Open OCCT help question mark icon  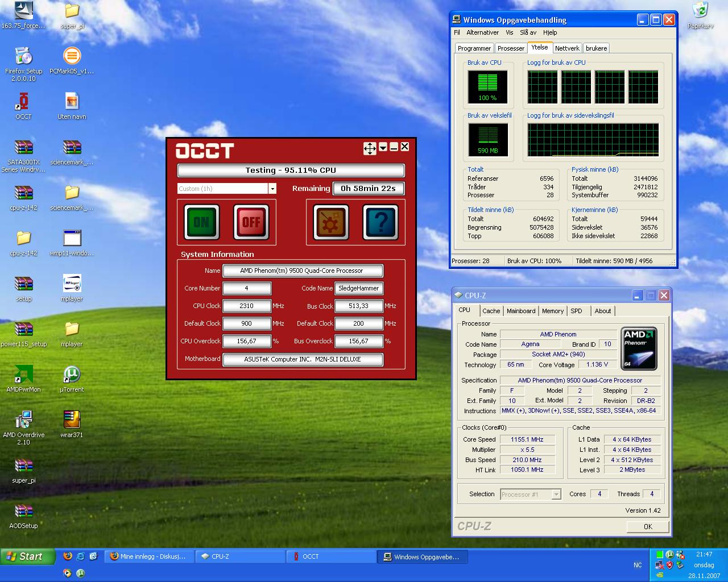point(380,222)
